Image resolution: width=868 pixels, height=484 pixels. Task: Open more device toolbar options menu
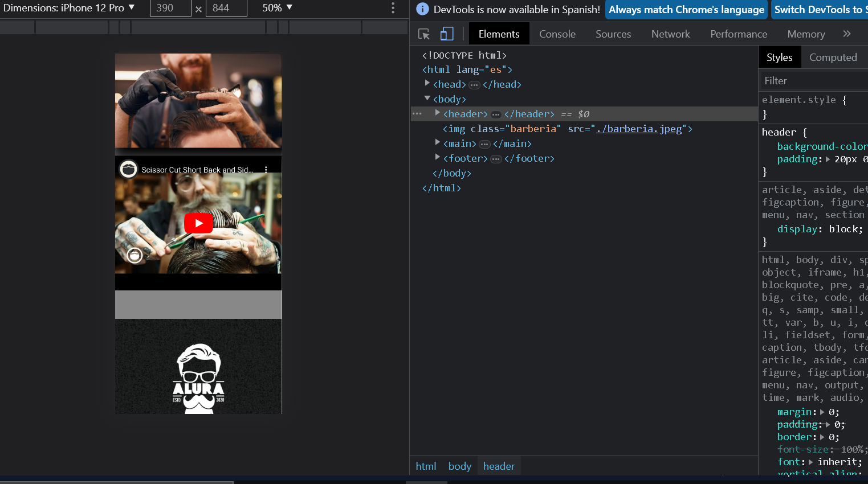pos(393,8)
